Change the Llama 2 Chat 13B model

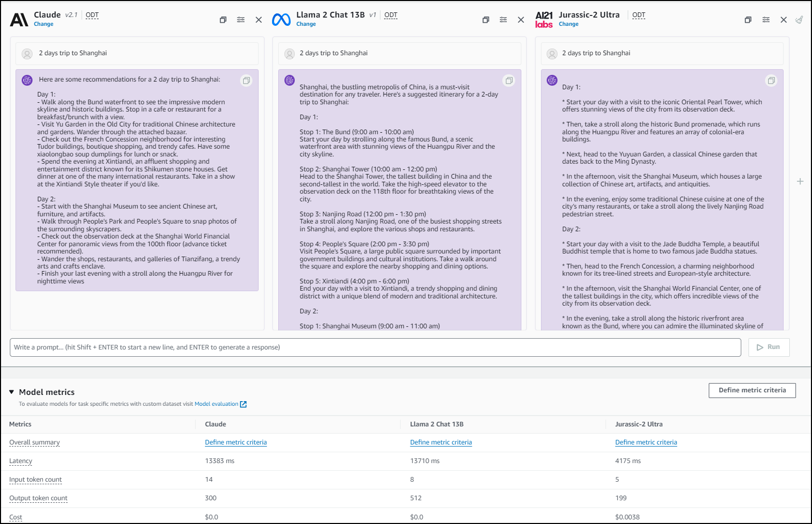pyautogui.click(x=306, y=24)
